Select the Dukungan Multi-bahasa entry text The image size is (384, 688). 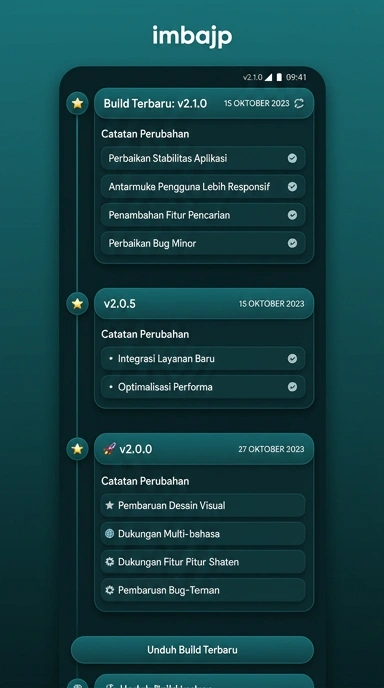click(x=169, y=534)
